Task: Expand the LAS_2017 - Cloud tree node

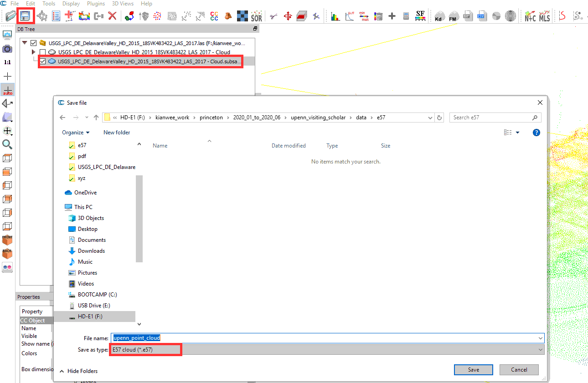Action: pos(33,52)
